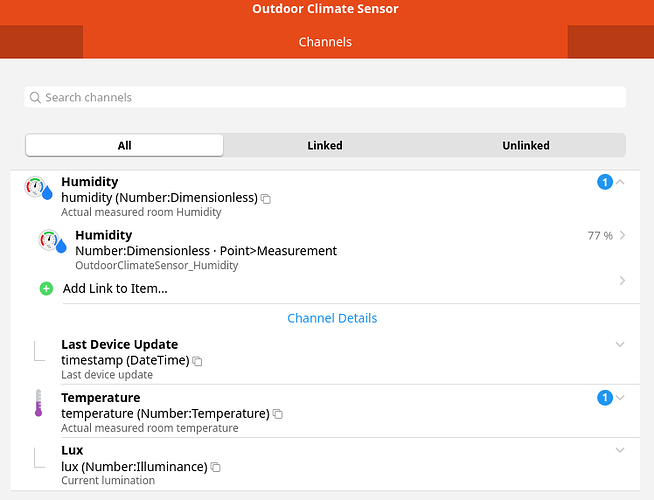
Task: Select the All filter segment
Action: click(x=125, y=145)
